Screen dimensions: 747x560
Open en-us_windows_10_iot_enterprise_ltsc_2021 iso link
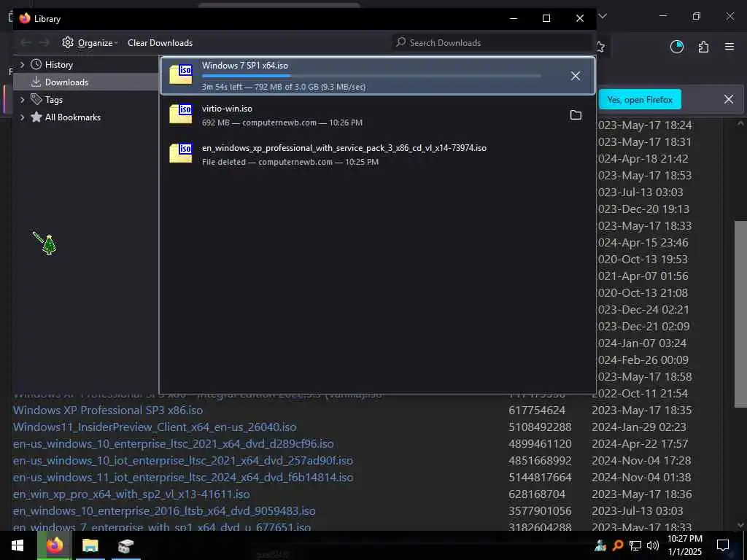(x=183, y=461)
